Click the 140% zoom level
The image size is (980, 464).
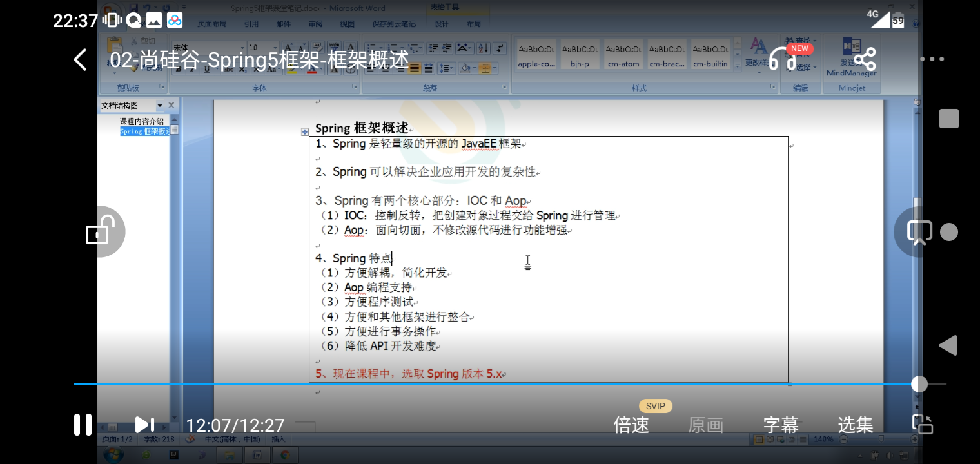coord(823,439)
